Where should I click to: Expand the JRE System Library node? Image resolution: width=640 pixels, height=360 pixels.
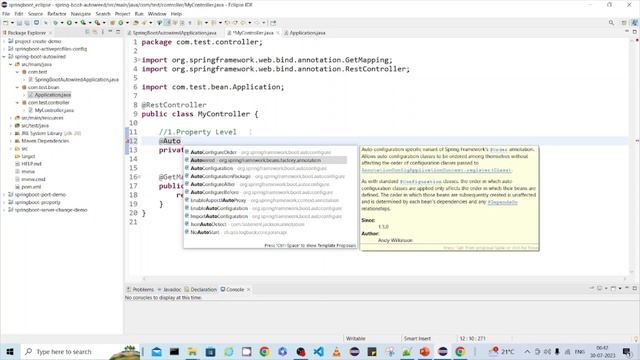11,133
